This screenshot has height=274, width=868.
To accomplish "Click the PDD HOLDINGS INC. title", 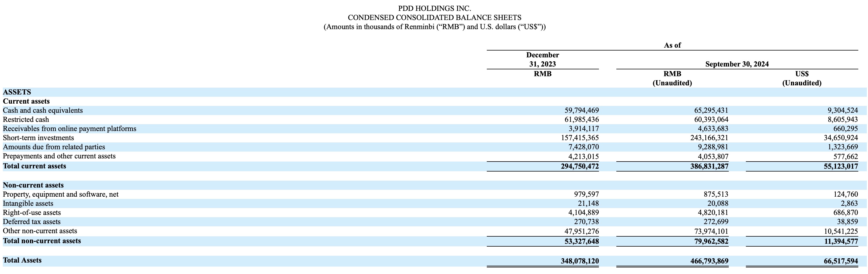I will coord(434,9).
